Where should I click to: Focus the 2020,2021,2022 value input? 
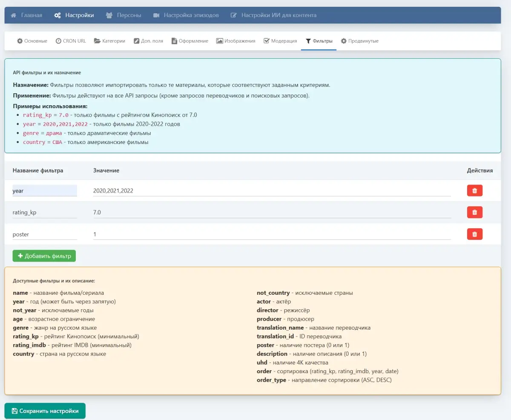(272, 191)
